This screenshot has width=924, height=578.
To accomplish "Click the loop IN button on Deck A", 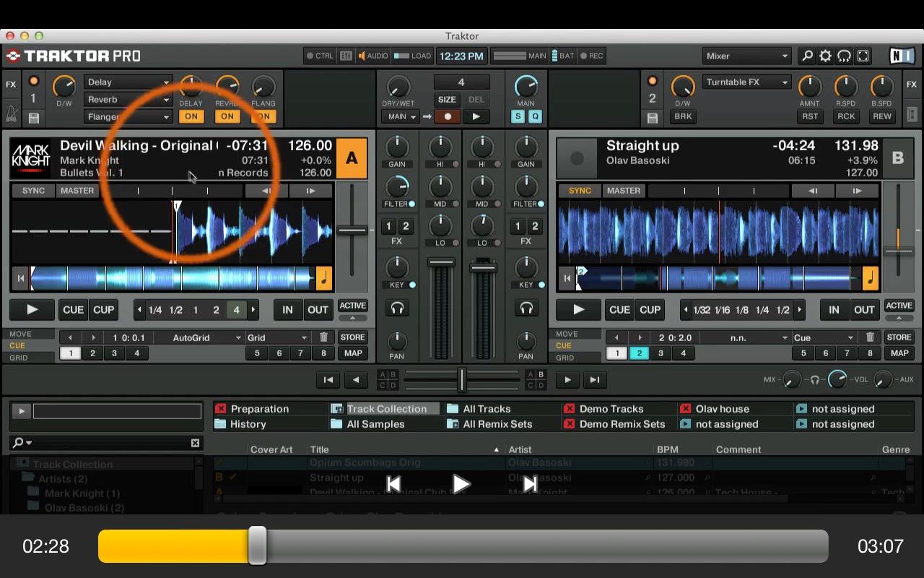I will point(287,310).
